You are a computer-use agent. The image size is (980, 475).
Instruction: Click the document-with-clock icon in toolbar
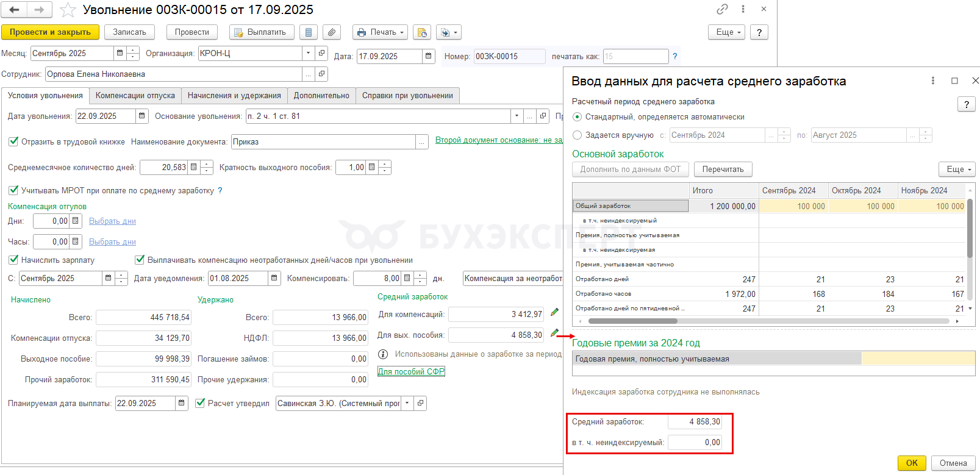422,32
